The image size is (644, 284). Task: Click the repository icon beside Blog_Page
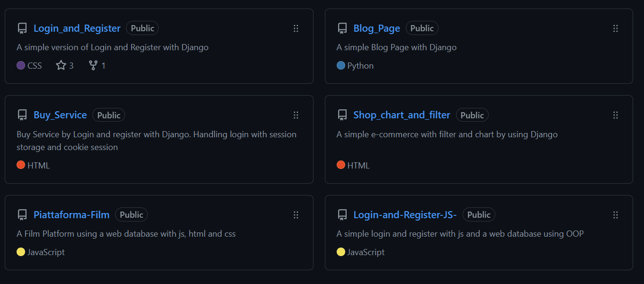(342, 28)
